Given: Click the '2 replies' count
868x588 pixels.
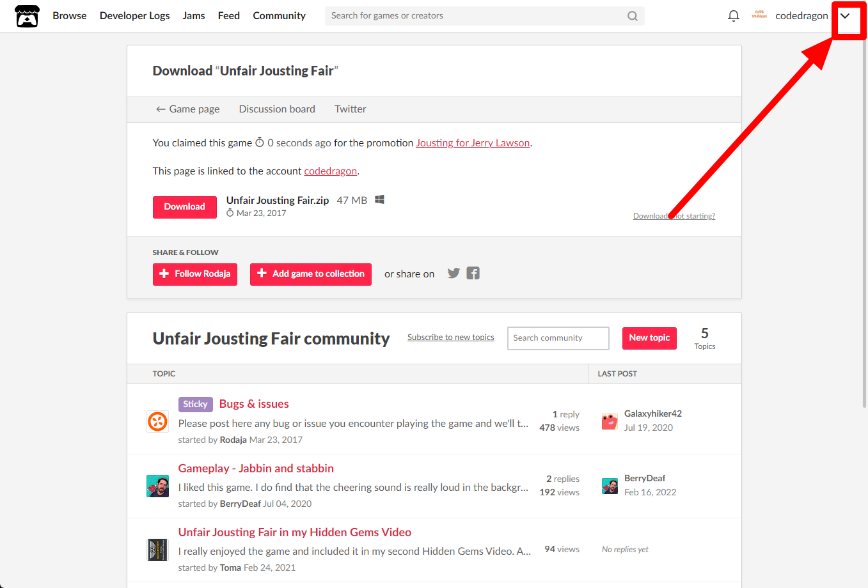Looking at the screenshot, I should point(563,479).
